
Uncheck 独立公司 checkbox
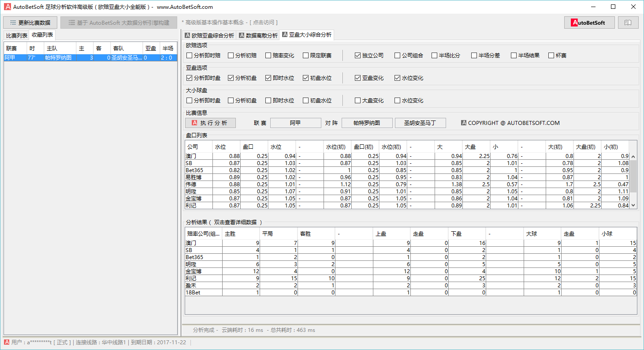pyautogui.click(x=369, y=56)
